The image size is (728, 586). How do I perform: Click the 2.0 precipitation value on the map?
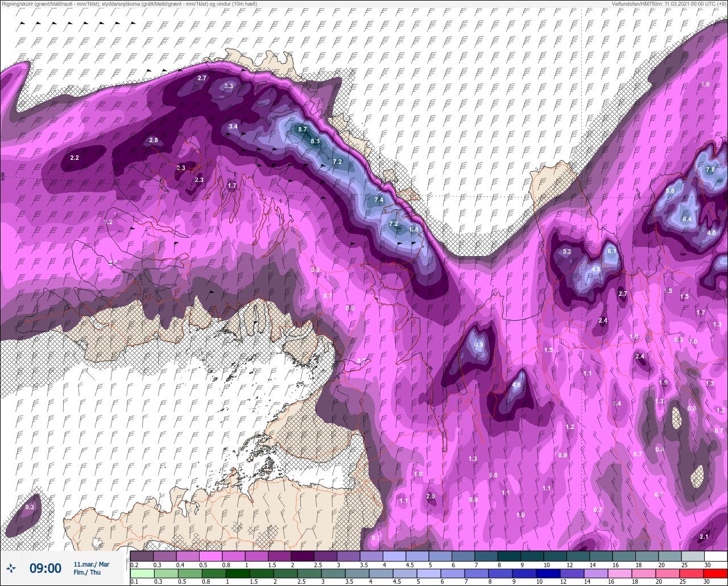(431, 496)
